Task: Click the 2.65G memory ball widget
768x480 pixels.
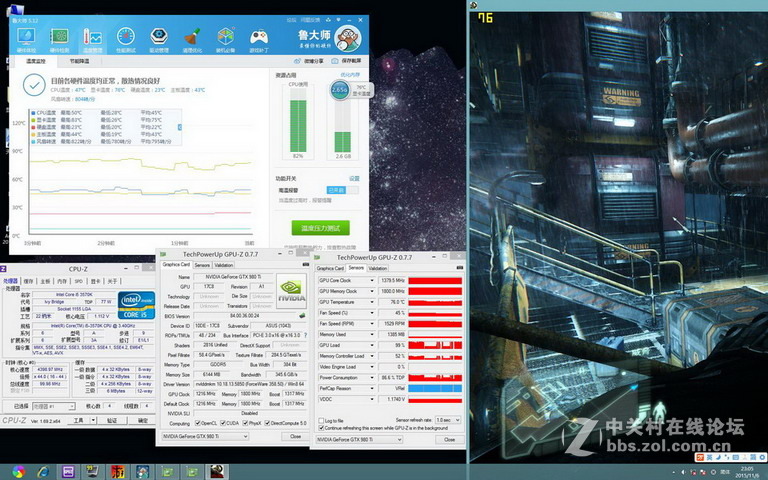Action: pos(339,90)
